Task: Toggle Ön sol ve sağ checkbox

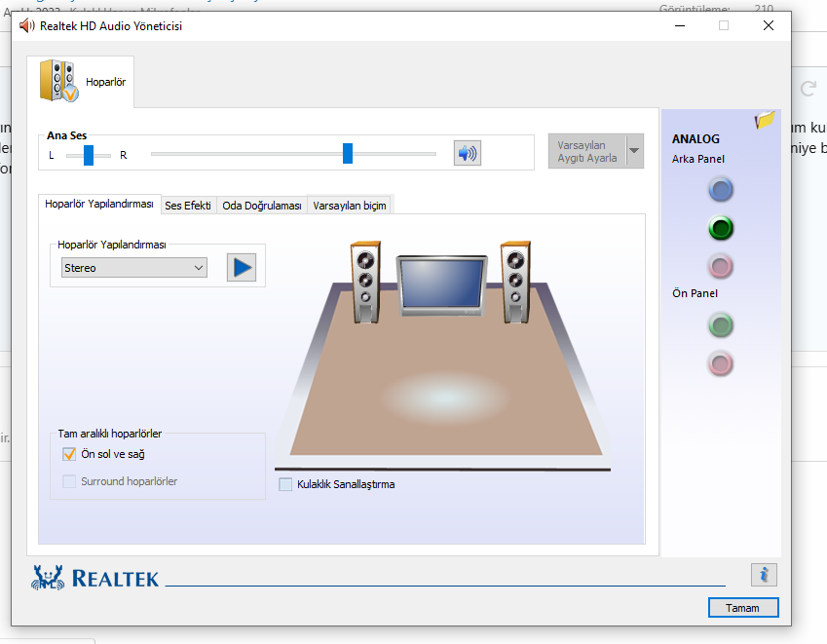Action: pyautogui.click(x=69, y=454)
